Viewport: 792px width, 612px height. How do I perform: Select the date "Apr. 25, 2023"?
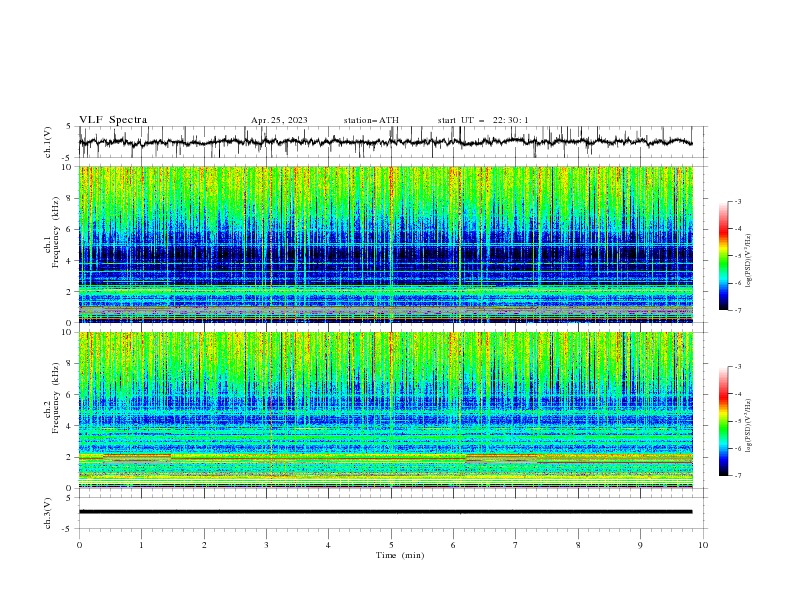[x=279, y=120]
